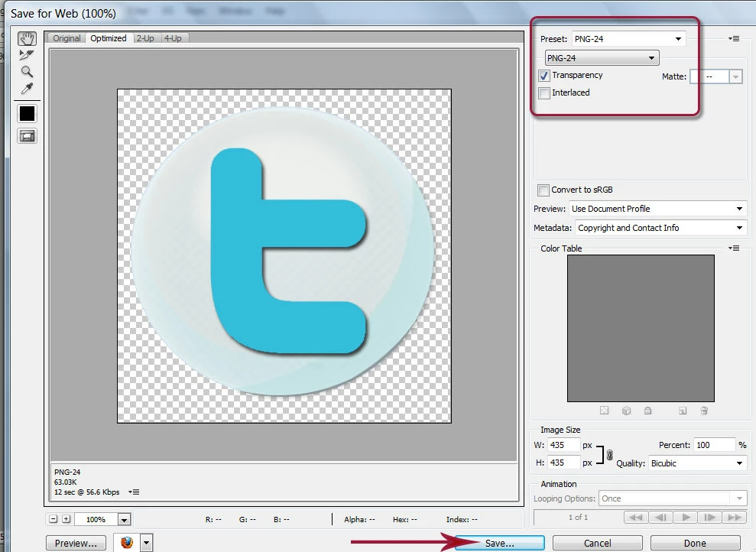Click the zoom in plus button

[67, 519]
